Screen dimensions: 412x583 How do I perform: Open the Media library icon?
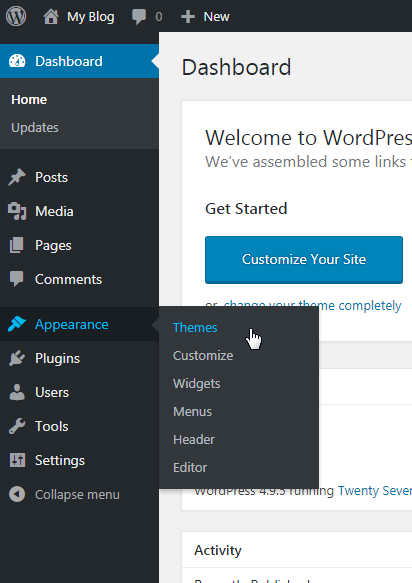pyautogui.click(x=17, y=211)
